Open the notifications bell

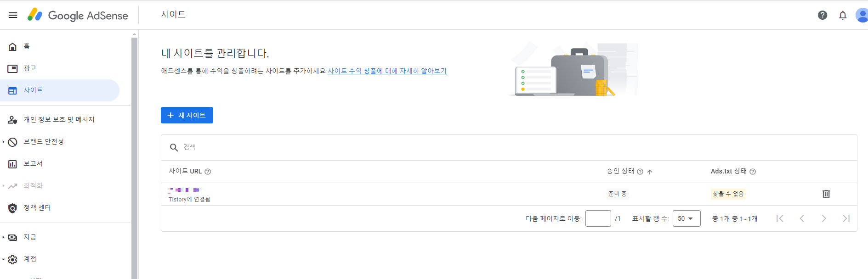(843, 15)
